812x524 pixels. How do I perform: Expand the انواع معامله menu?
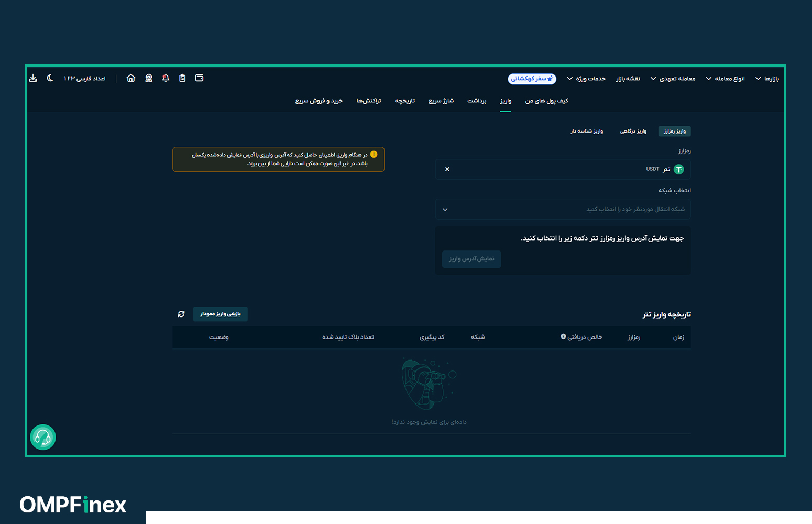[725, 79]
